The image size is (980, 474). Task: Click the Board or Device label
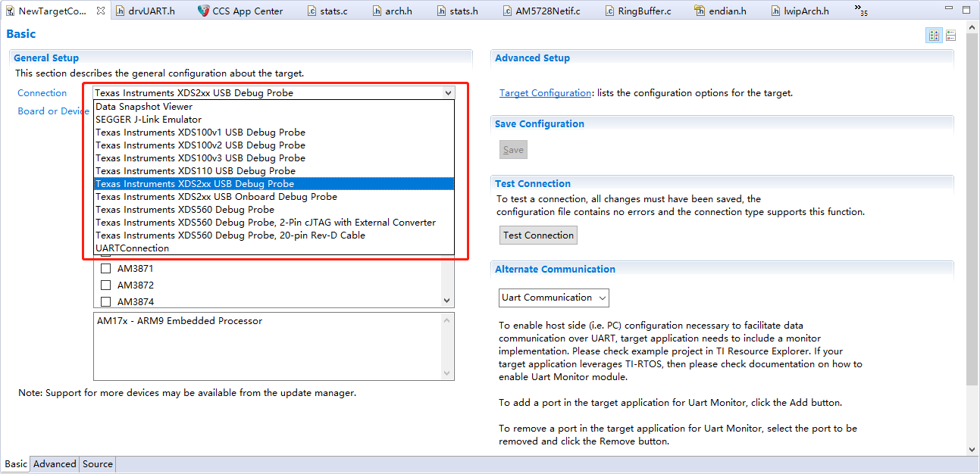(53, 111)
